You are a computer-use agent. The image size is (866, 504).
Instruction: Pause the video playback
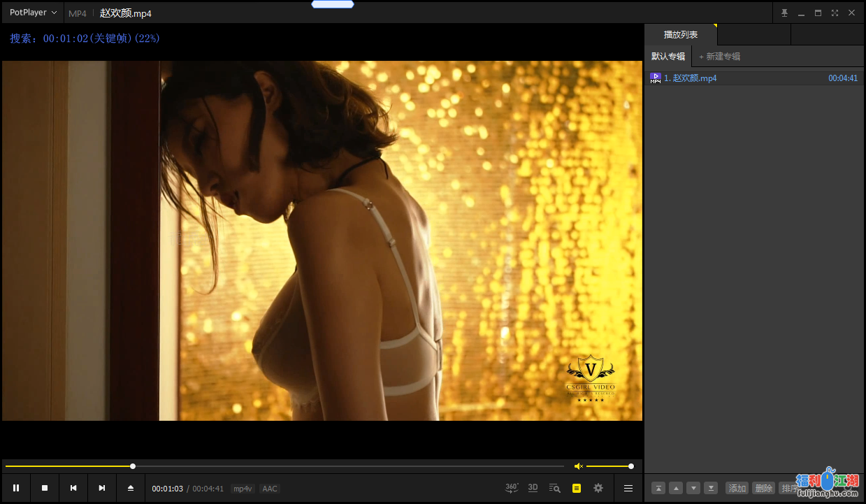click(x=16, y=488)
